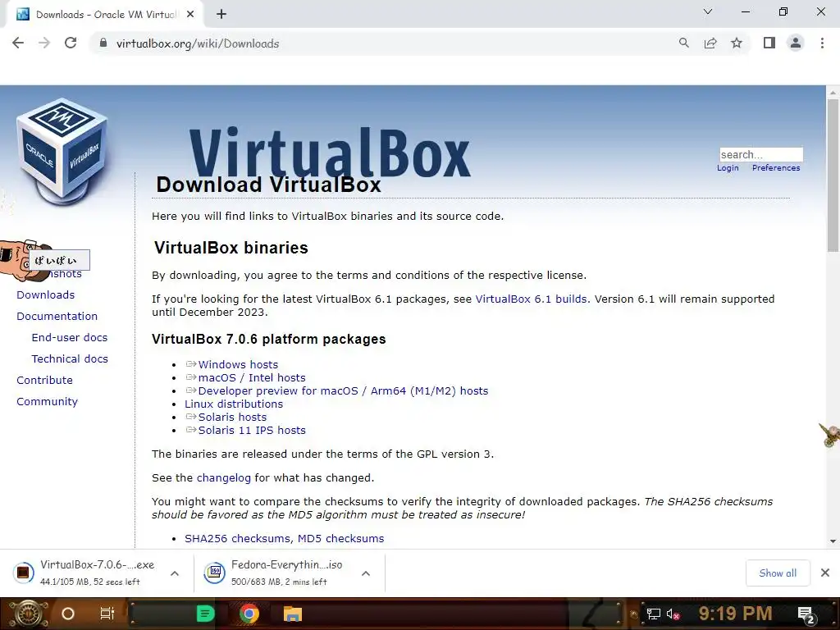Open Developer preview for macOS Arm64 hosts

(343, 390)
